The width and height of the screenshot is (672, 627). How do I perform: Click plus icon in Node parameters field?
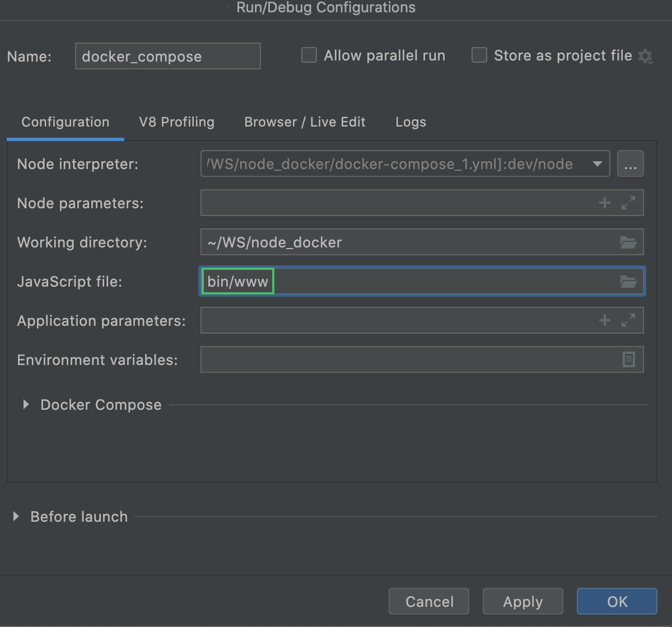(x=604, y=203)
